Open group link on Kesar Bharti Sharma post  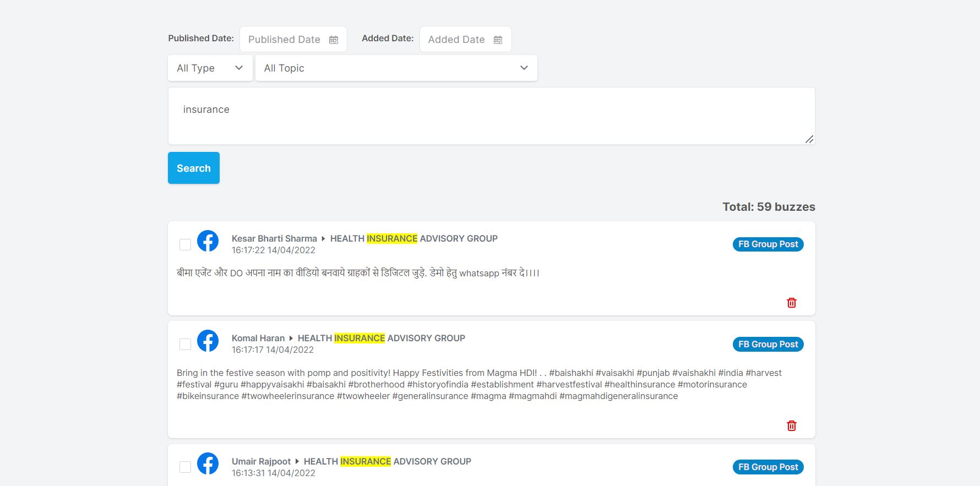[414, 238]
